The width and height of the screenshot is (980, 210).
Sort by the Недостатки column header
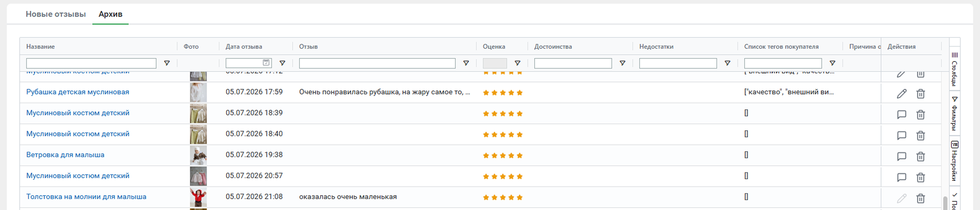coord(656,46)
